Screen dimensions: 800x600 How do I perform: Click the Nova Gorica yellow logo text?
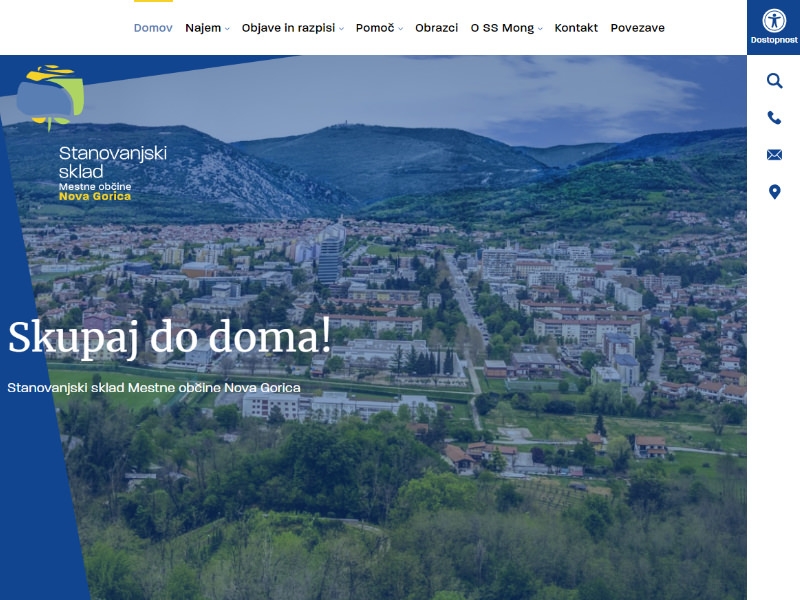point(95,196)
